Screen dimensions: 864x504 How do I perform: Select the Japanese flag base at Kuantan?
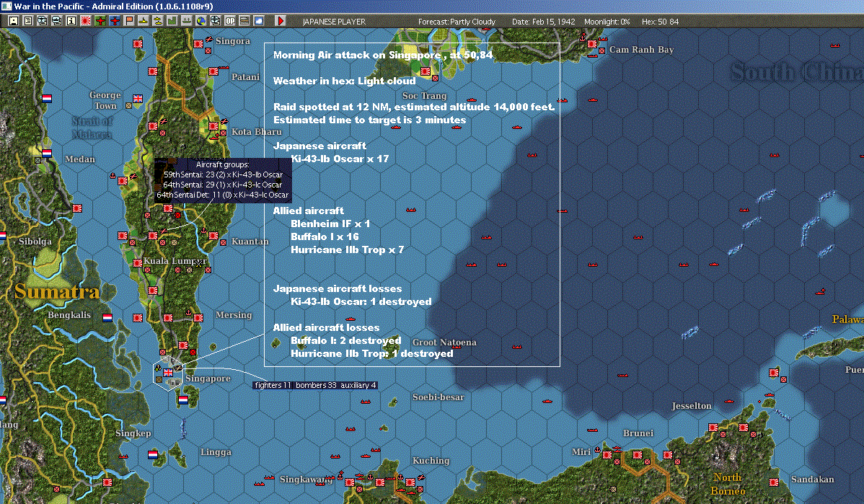[x=213, y=236]
